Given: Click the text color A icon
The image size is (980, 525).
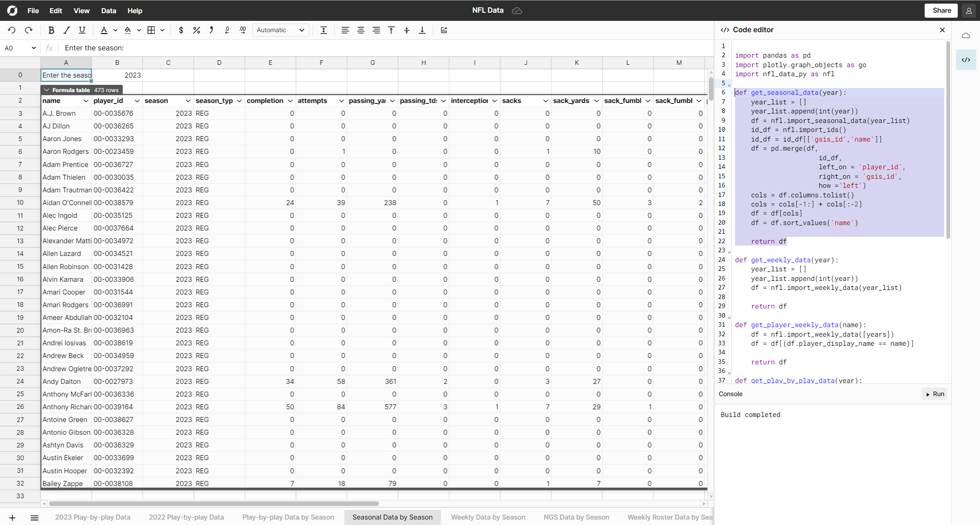Looking at the screenshot, I should pos(104,30).
